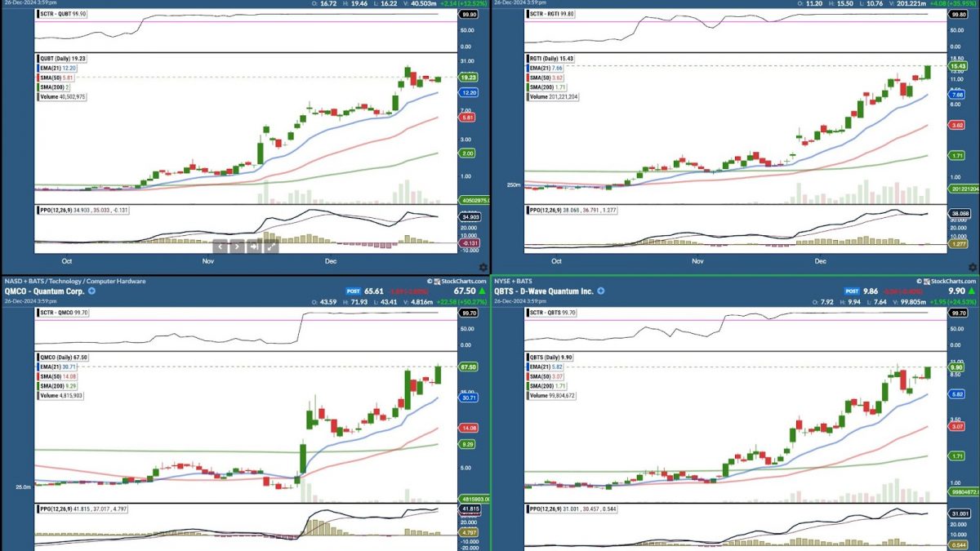Click the NYSE + BATS exchange label
This screenshot has height=551, width=980.
(x=513, y=281)
